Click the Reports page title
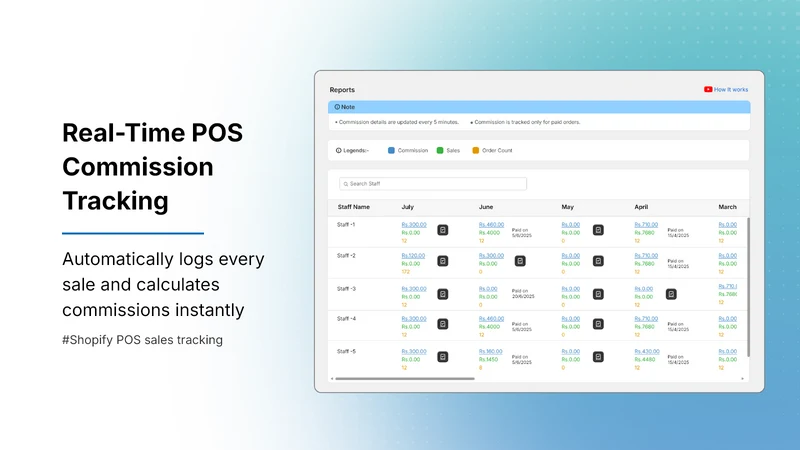The height and width of the screenshot is (450, 800). [342, 90]
